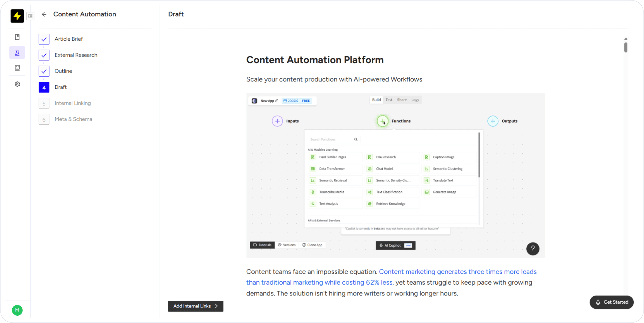Toggle the Outline step checkbox
The height and width of the screenshot is (323, 644).
click(44, 71)
